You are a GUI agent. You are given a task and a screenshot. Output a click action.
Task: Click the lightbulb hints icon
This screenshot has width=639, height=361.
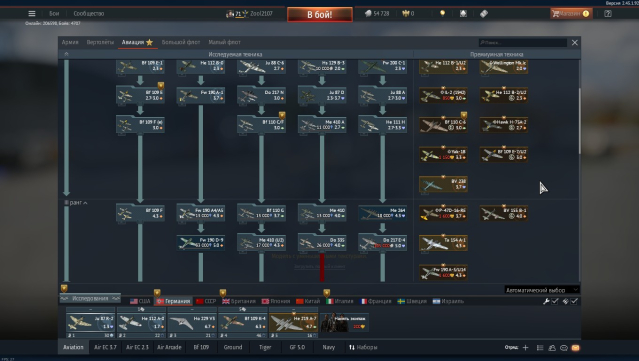click(442, 13)
